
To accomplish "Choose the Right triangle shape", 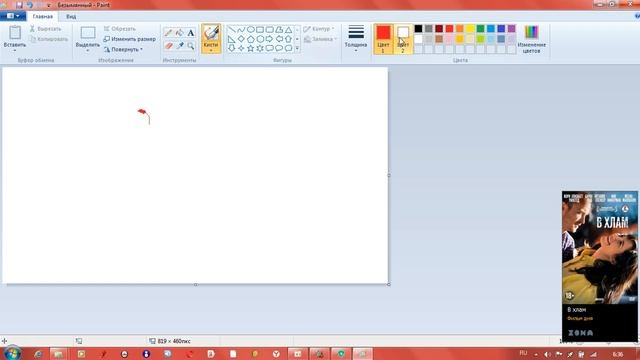I will point(231,39).
